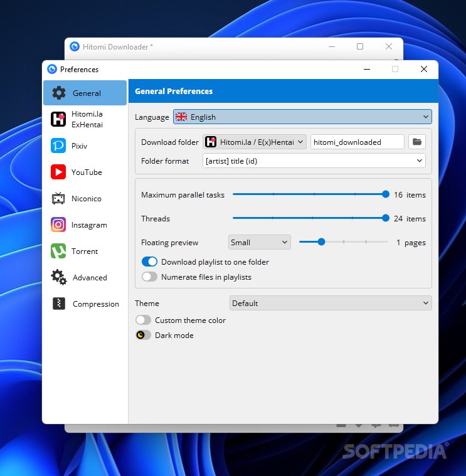Close the Hitomi Downloader main window
Viewport: 466px width, 476px height.
point(389,46)
